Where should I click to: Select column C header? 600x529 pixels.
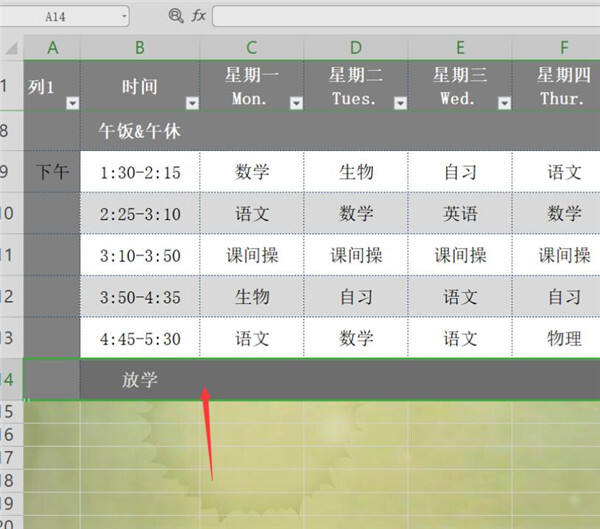(251, 47)
